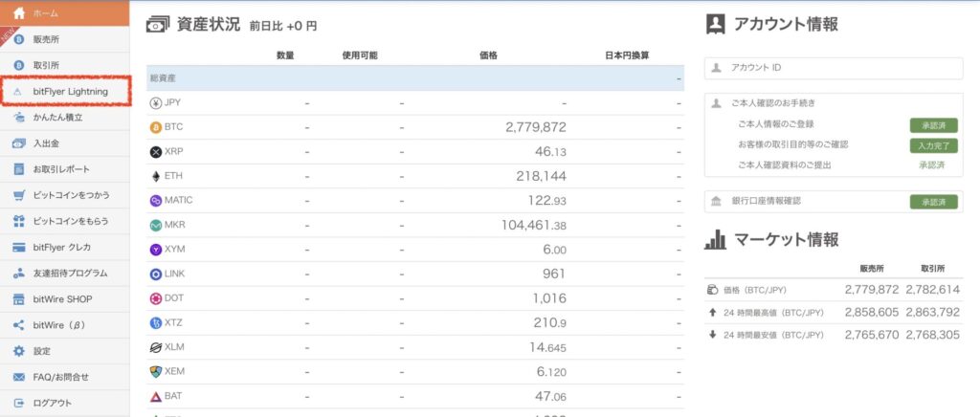Click the BAT triangle icon

156,396
